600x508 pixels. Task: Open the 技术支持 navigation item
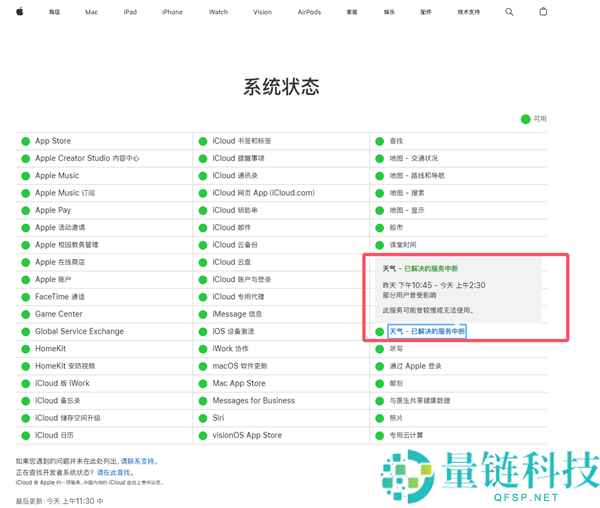469,12
